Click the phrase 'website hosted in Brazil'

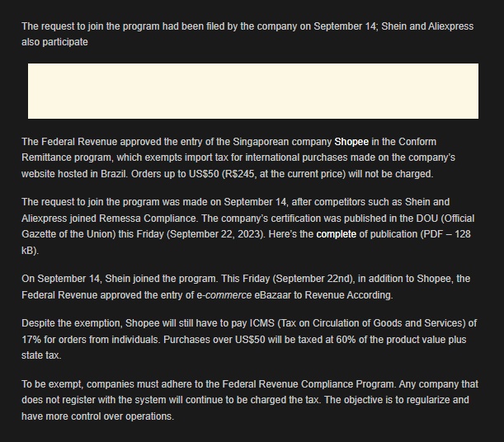coord(74,174)
